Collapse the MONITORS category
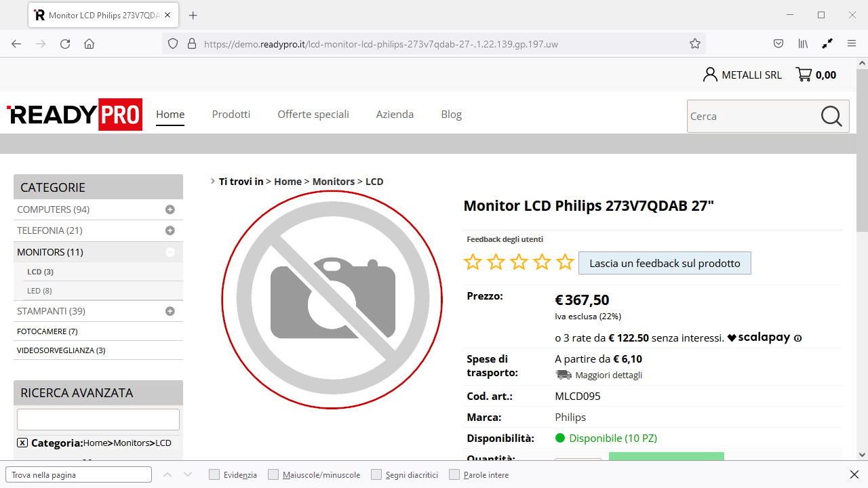 [x=170, y=252]
